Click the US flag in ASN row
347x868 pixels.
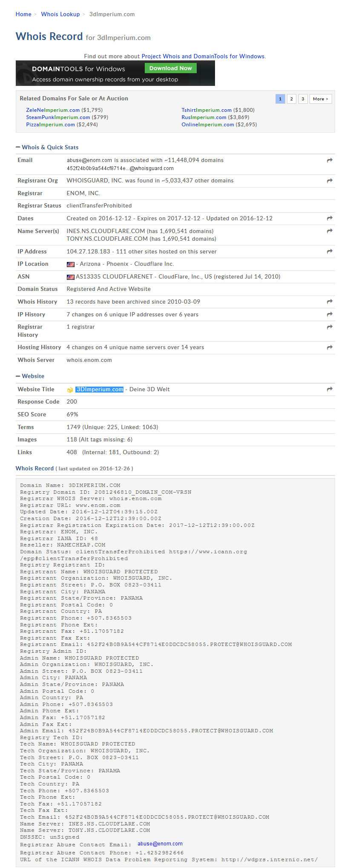click(71, 277)
